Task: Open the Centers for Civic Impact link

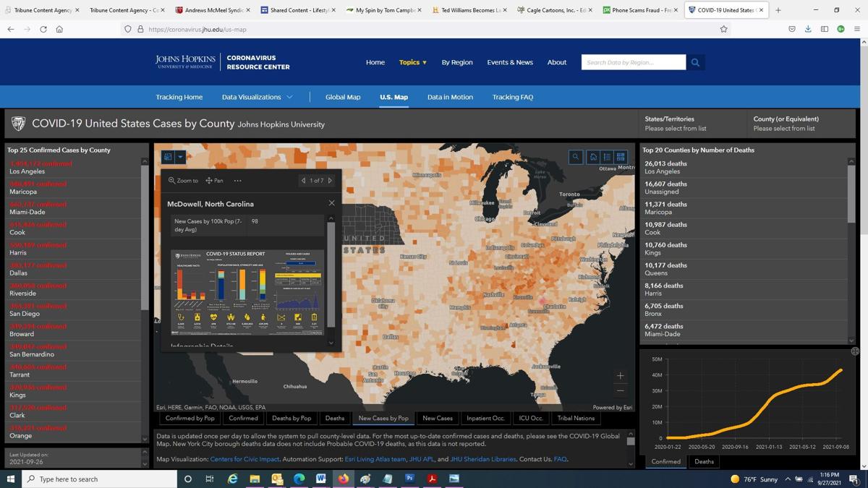Action: pos(244,459)
